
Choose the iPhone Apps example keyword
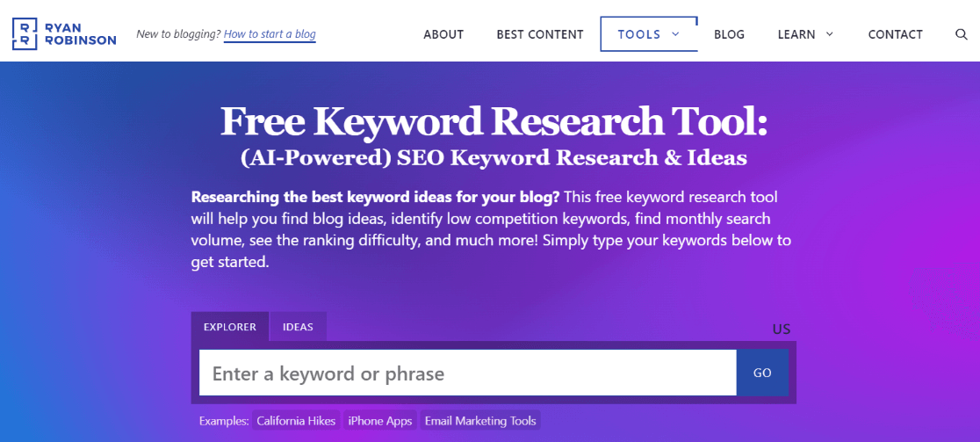380,421
